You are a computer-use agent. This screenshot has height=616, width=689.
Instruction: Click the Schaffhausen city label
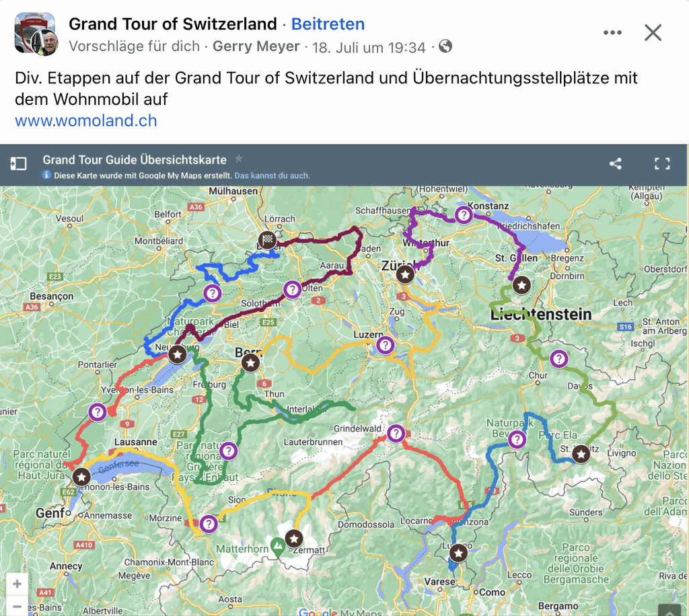click(383, 210)
